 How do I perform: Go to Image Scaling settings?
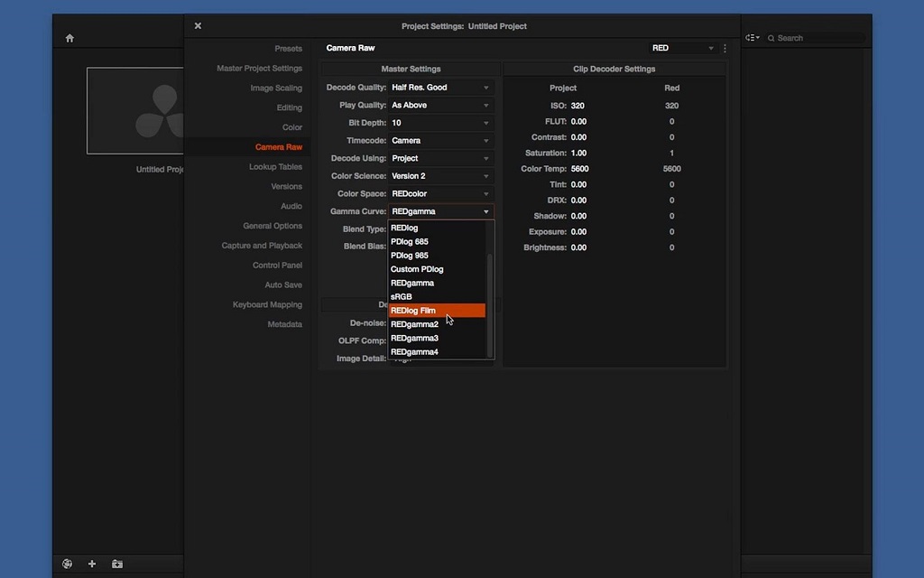[x=276, y=88]
